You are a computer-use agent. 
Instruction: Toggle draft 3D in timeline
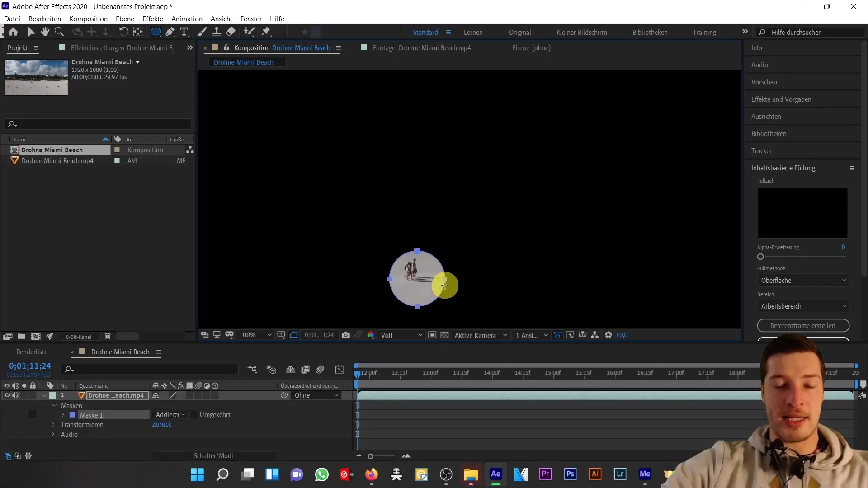coord(271,370)
